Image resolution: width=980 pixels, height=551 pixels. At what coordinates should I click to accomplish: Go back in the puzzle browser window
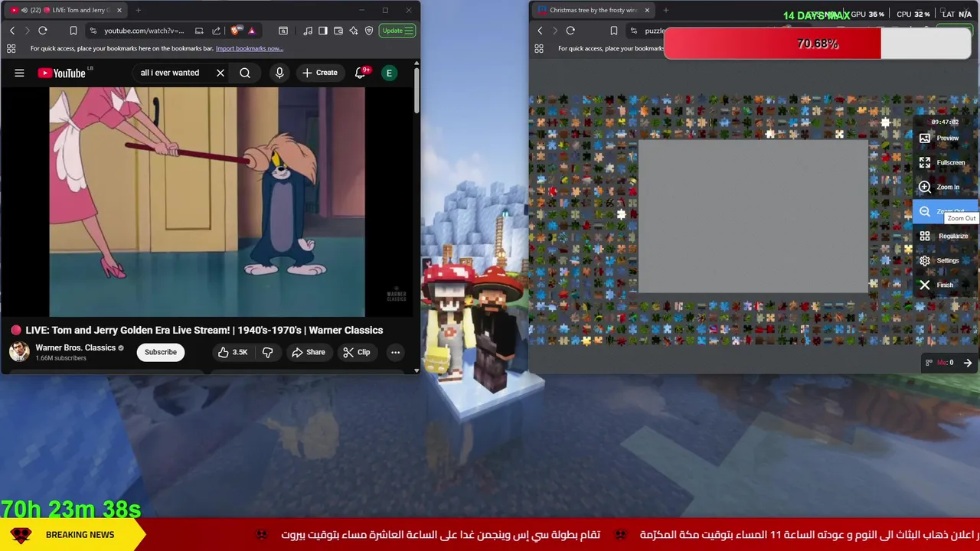point(540,31)
